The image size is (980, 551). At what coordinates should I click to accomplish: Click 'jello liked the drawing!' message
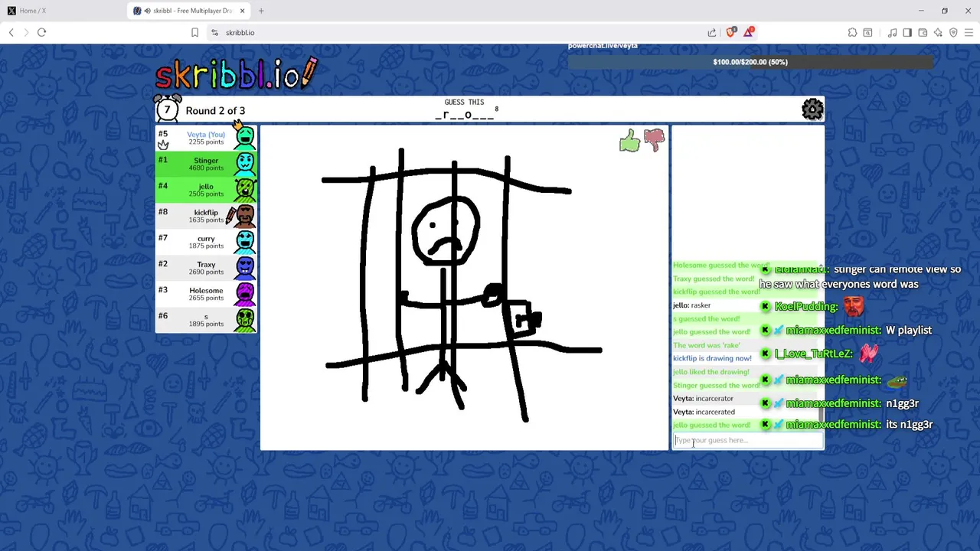[x=710, y=372]
